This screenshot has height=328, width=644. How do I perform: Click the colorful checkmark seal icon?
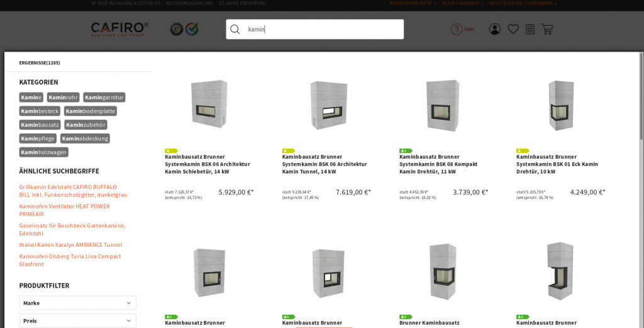[x=192, y=29]
